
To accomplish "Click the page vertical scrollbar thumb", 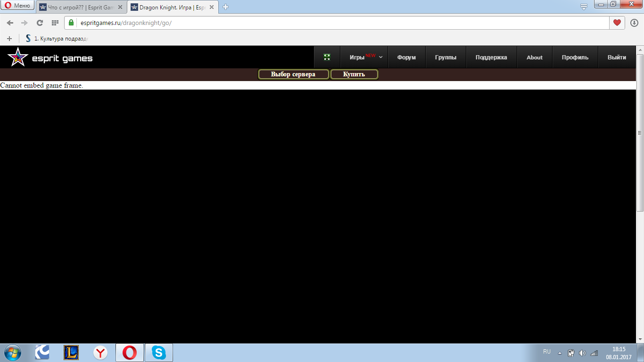I will (x=640, y=132).
